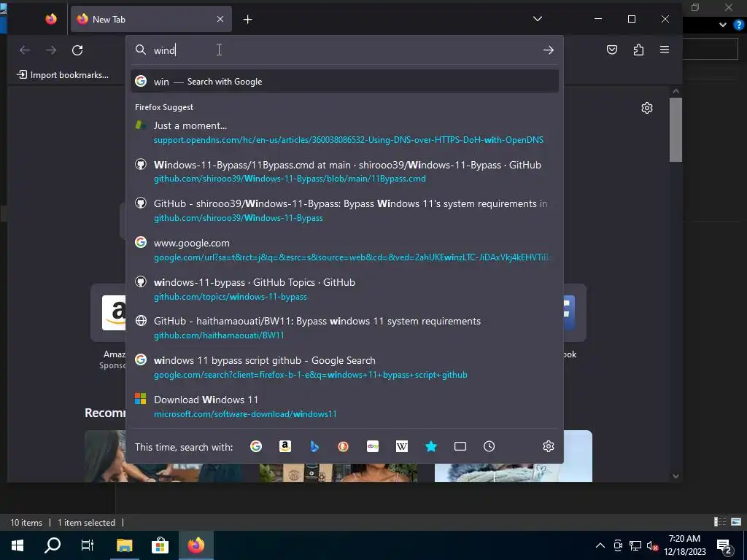Open the list all tabs dropdown arrow
747x560 pixels.
[x=538, y=19]
